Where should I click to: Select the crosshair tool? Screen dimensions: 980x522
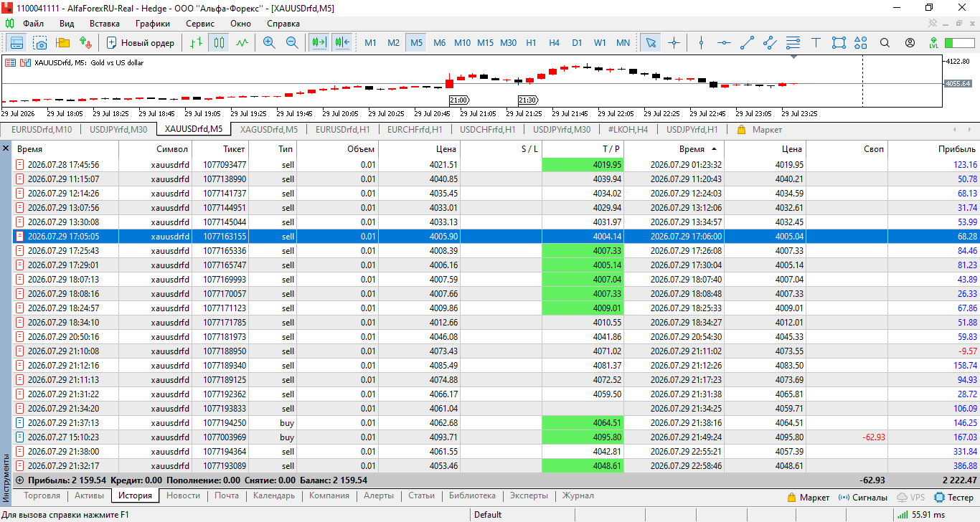pyautogui.click(x=674, y=42)
